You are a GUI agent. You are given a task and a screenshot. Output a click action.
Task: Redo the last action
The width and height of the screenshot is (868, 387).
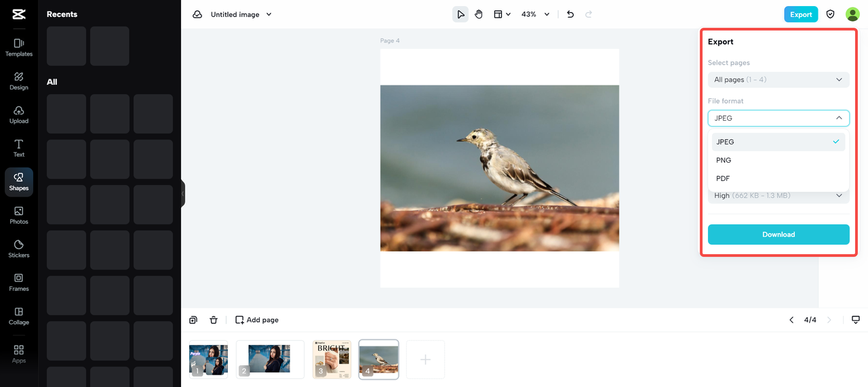point(589,14)
